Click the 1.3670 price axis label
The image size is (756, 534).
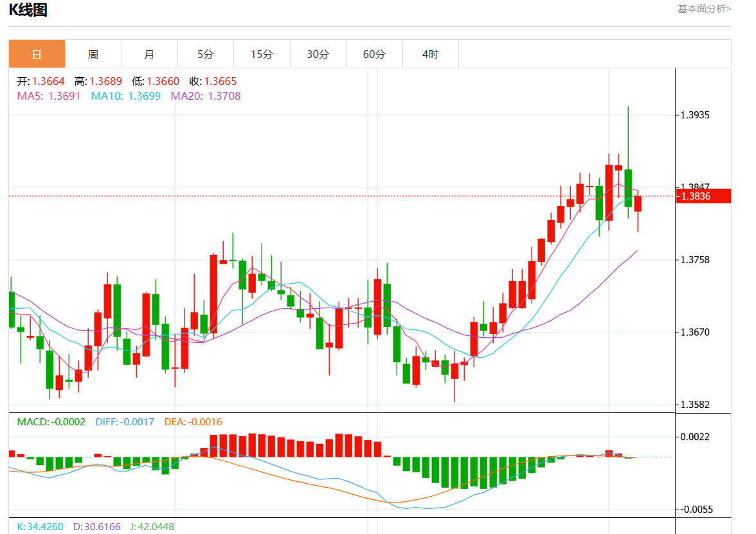[695, 333]
